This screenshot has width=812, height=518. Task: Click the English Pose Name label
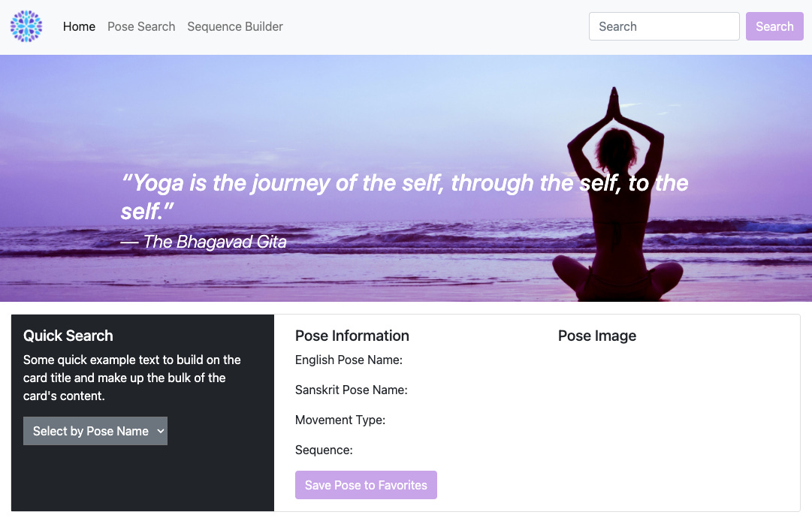click(349, 360)
